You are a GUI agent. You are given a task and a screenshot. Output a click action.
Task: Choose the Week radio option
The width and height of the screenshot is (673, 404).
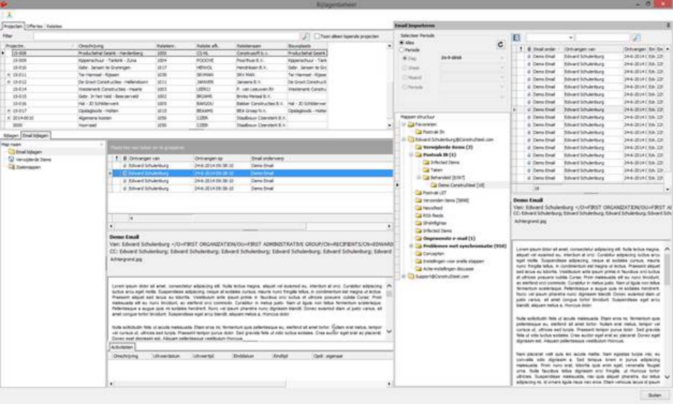404,68
